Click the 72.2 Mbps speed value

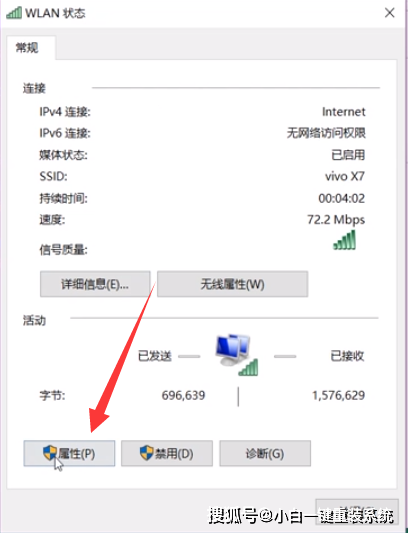(336, 220)
